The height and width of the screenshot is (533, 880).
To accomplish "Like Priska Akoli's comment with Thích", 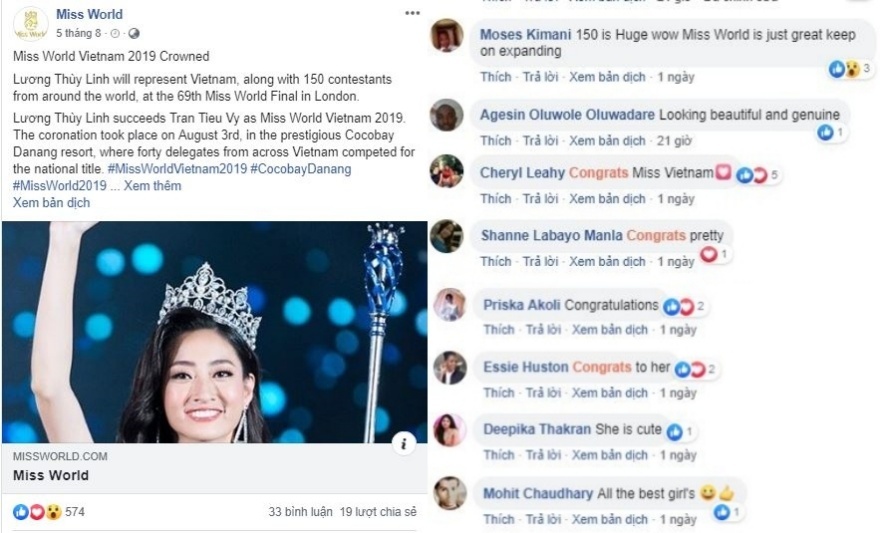I will coord(499,329).
